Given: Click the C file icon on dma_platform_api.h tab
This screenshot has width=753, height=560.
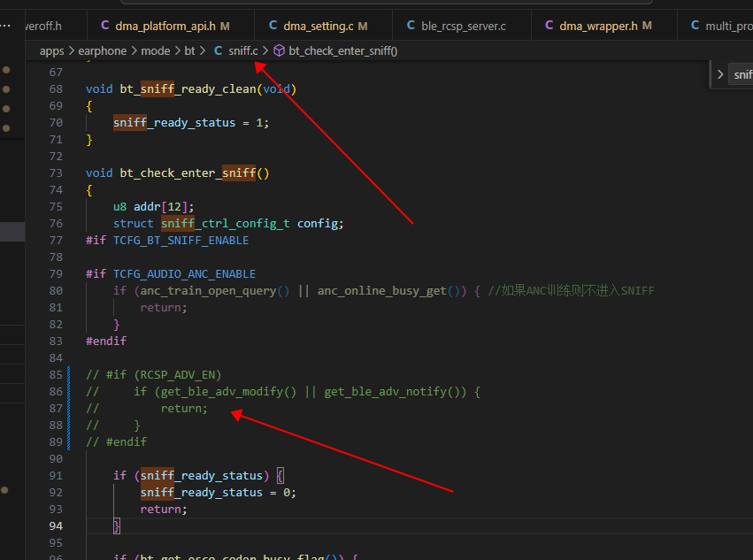Looking at the screenshot, I should pyautogui.click(x=104, y=26).
